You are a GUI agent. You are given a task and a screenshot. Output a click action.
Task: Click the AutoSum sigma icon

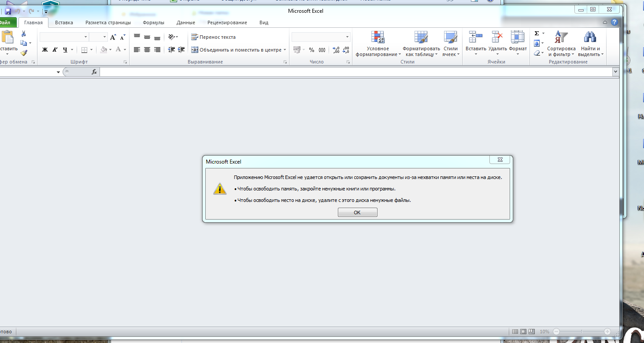coord(537,34)
